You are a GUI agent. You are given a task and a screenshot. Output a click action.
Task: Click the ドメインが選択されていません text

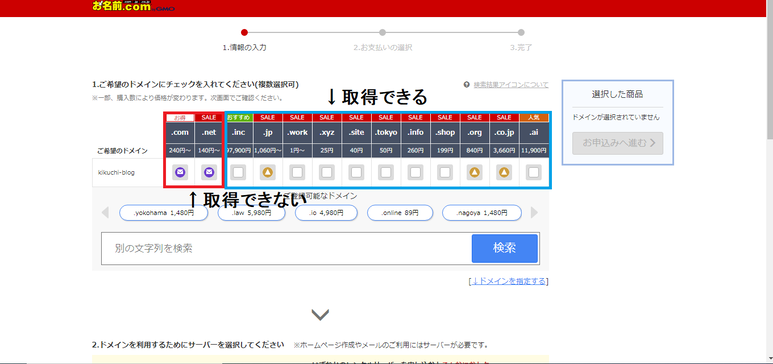616,117
